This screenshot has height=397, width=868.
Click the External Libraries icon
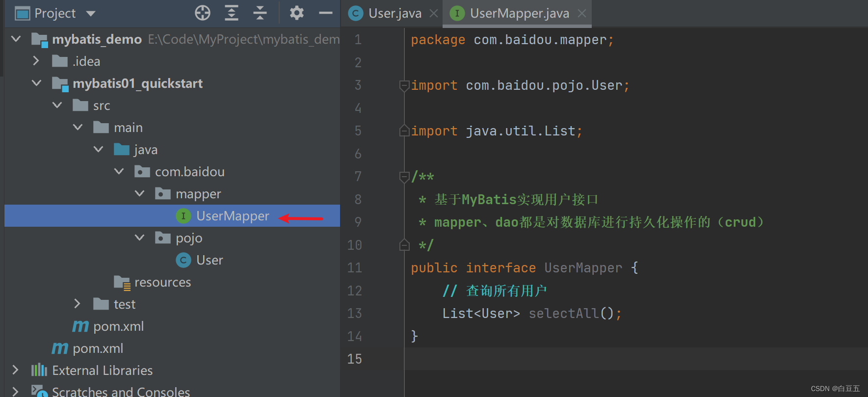click(x=39, y=370)
